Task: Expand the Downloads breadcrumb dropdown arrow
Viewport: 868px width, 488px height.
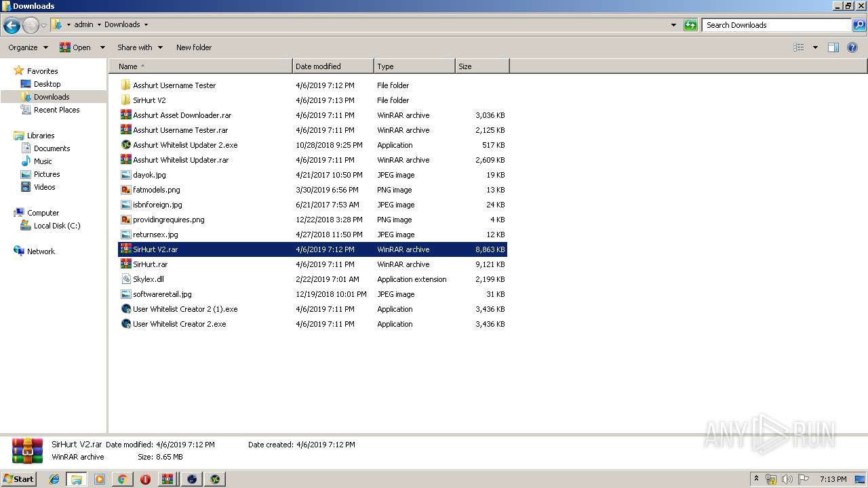Action: 146,24
